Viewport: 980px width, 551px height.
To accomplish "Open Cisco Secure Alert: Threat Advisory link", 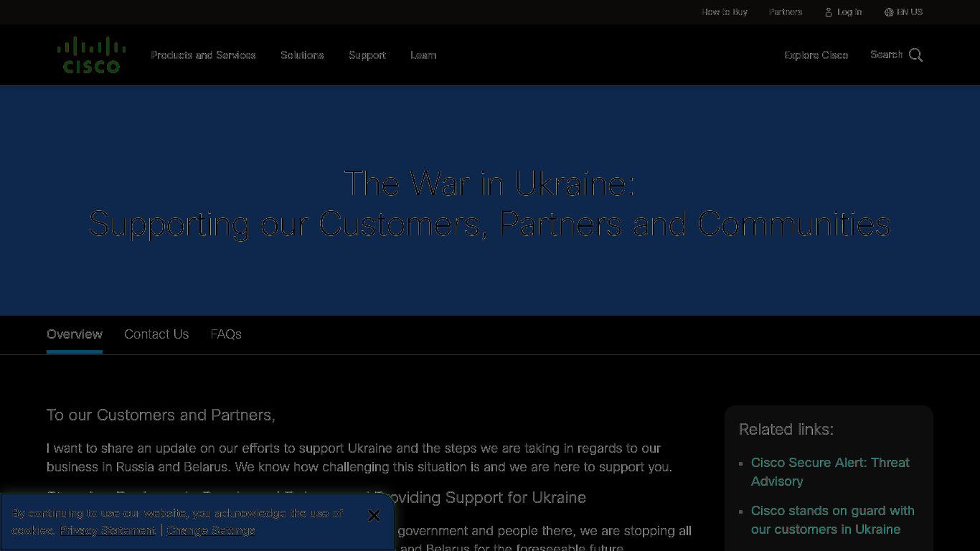I will pos(830,472).
